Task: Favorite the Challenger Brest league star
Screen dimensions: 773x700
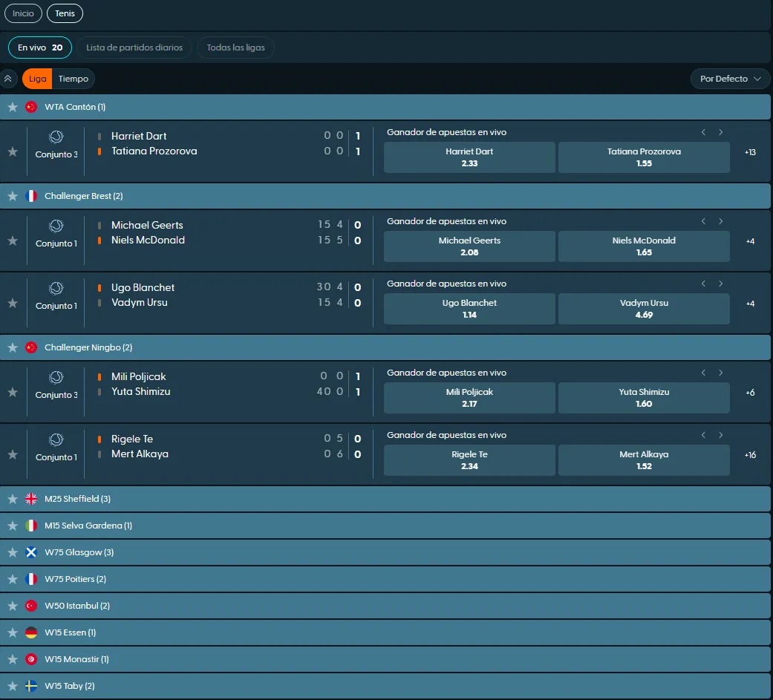Action: click(x=13, y=196)
